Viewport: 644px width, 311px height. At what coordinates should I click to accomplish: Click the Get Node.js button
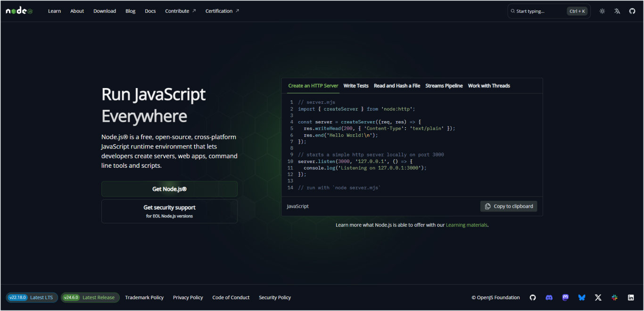point(169,189)
